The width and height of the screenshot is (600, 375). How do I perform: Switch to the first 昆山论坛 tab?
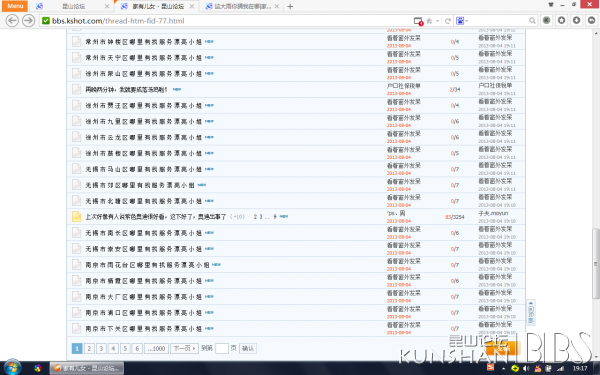point(73,6)
